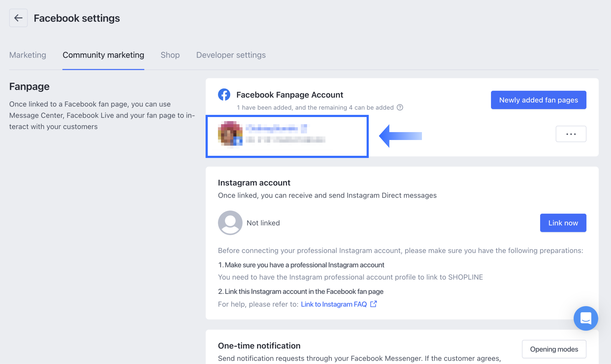Click the Facebook logo icon

224,95
